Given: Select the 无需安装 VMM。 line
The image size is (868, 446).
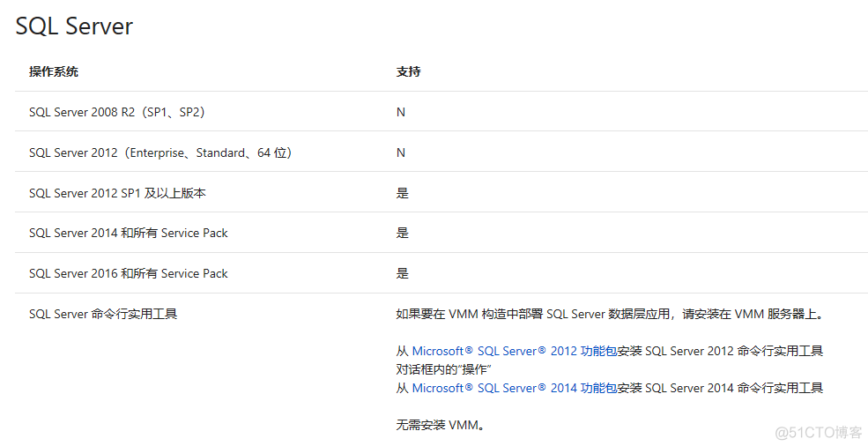Looking at the screenshot, I should click(441, 425).
